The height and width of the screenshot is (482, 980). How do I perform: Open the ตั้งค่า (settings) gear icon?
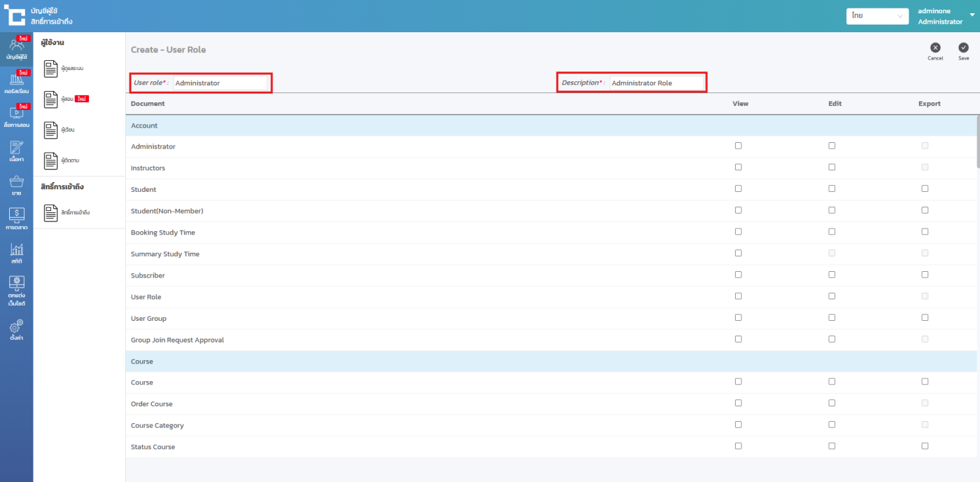(x=16, y=329)
